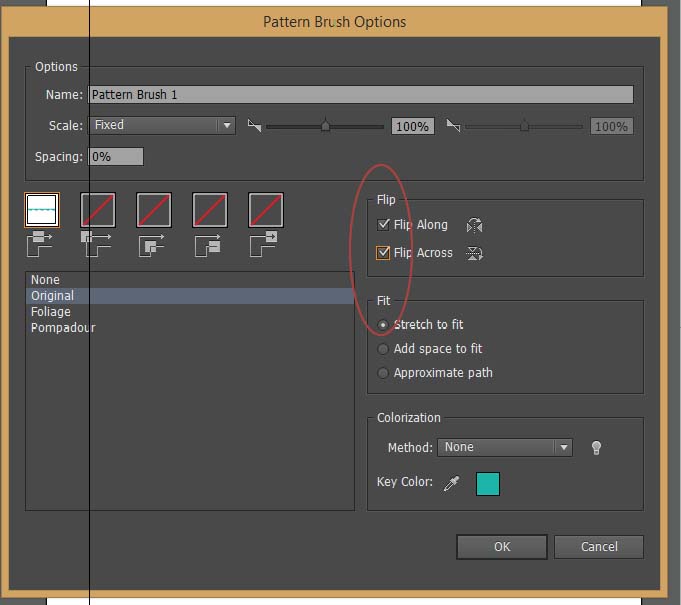Select the end tile thumbnail
The image size is (681, 605).
click(266, 210)
